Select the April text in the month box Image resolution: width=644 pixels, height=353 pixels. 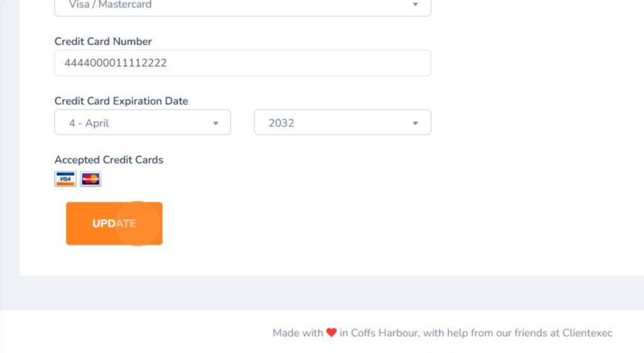pyautogui.click(x=97, y=123)
